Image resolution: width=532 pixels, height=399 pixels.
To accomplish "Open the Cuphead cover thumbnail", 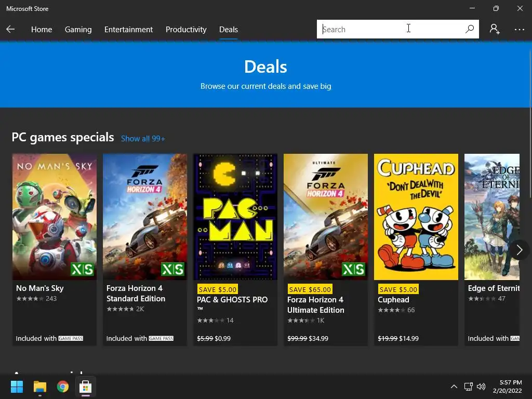I will [416, 217].
